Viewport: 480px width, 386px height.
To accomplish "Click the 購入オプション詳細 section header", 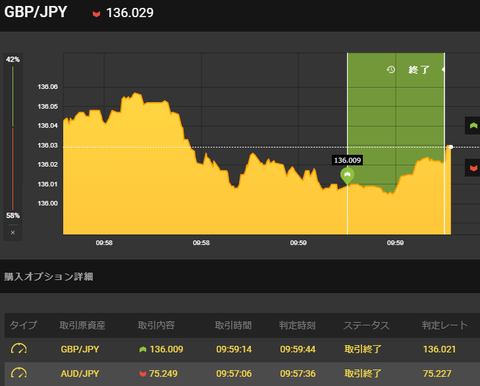I will (49, 277).
